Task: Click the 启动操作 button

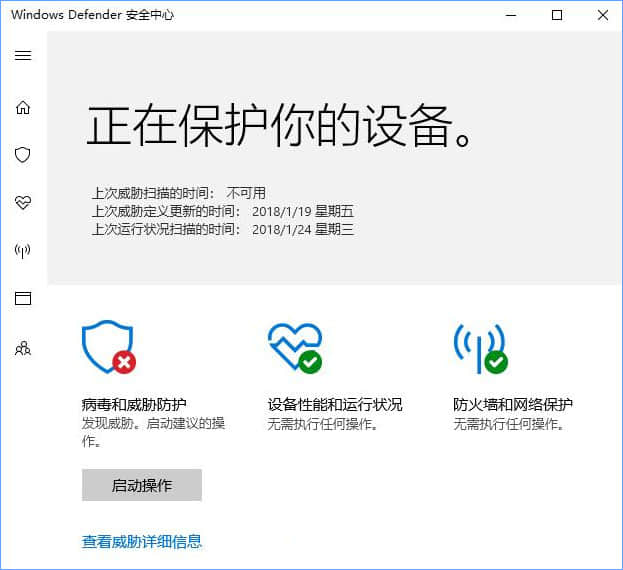Action: (x=142, y=485)
